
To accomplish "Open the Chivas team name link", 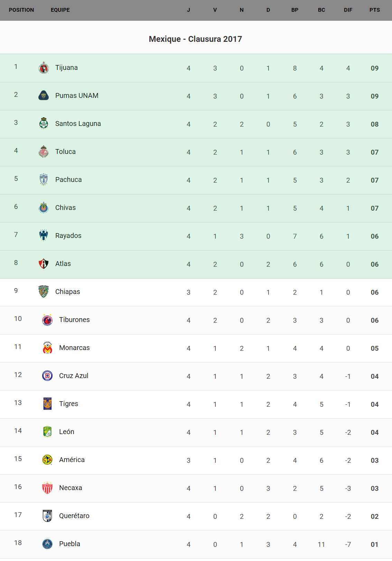I will coord(65,208).
